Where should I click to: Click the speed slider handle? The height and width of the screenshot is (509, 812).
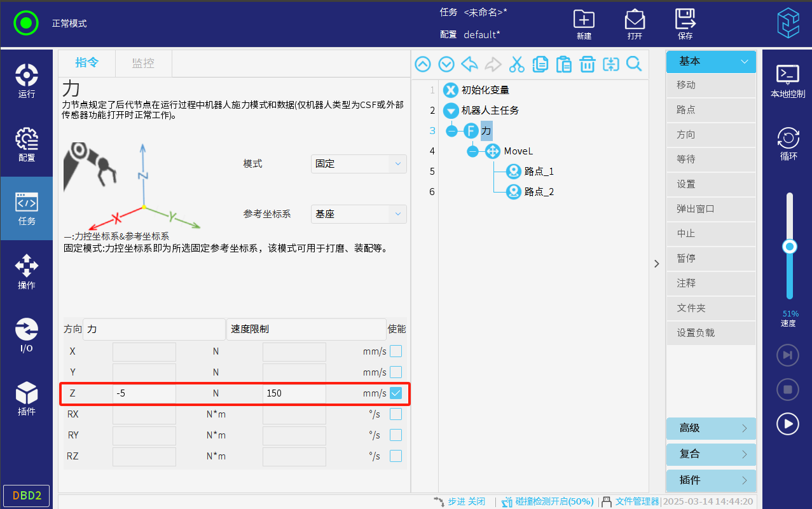(790, 247)
